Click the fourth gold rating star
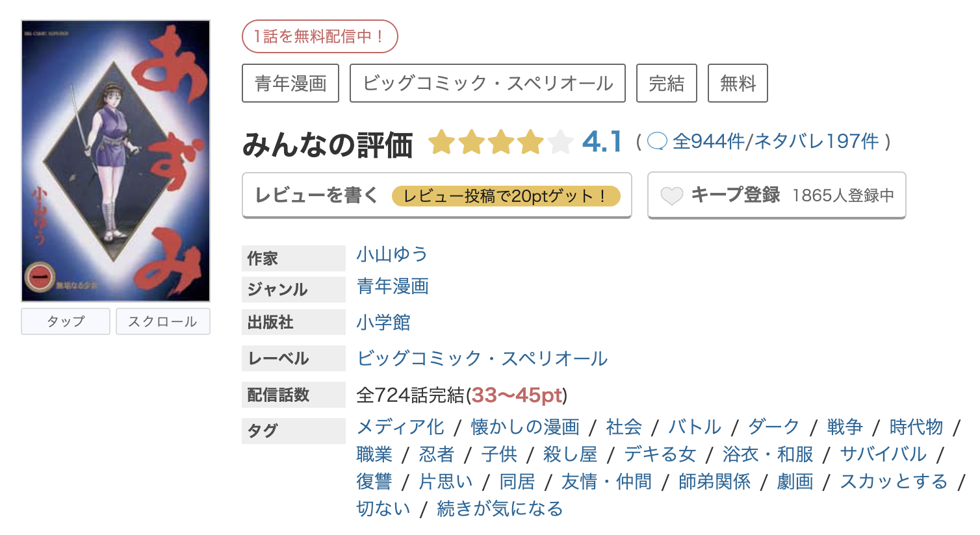This screenshot has height=535, width=980. pos(530,142)
